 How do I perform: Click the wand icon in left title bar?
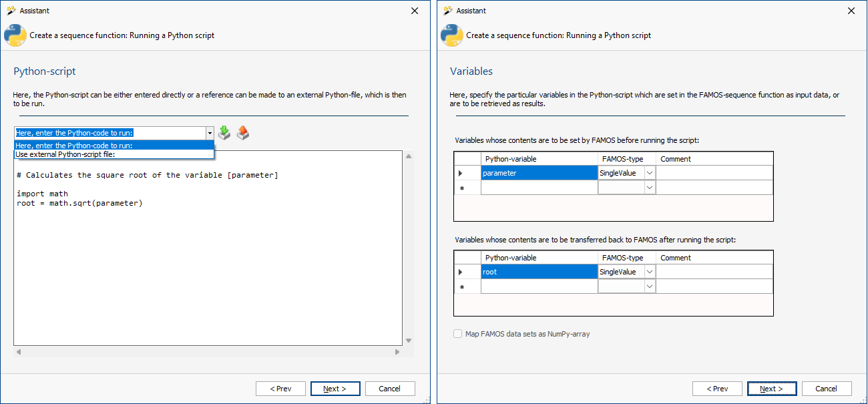tap(11, 11)
